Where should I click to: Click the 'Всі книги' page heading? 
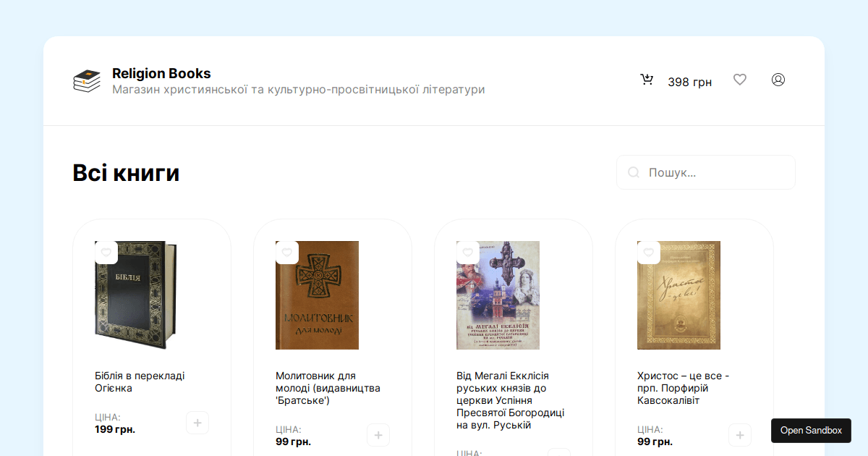126,172
